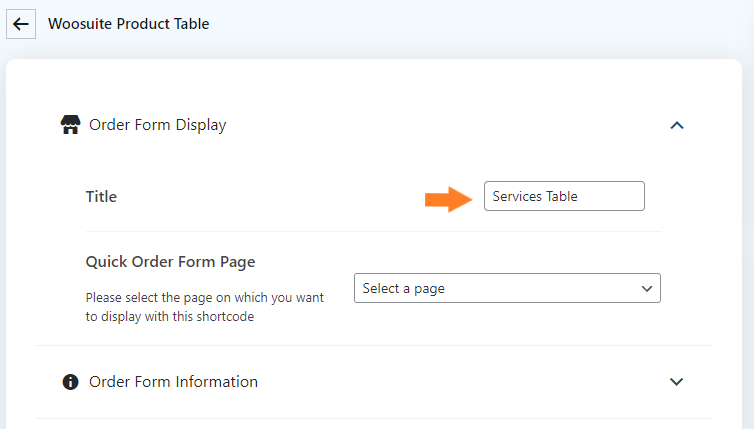
Task: Click the down arrow inside the page select box
Action: pos(647,289)
